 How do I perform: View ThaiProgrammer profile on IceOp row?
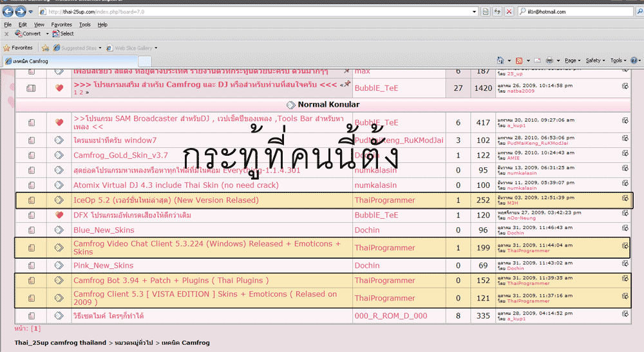[385, 200]
